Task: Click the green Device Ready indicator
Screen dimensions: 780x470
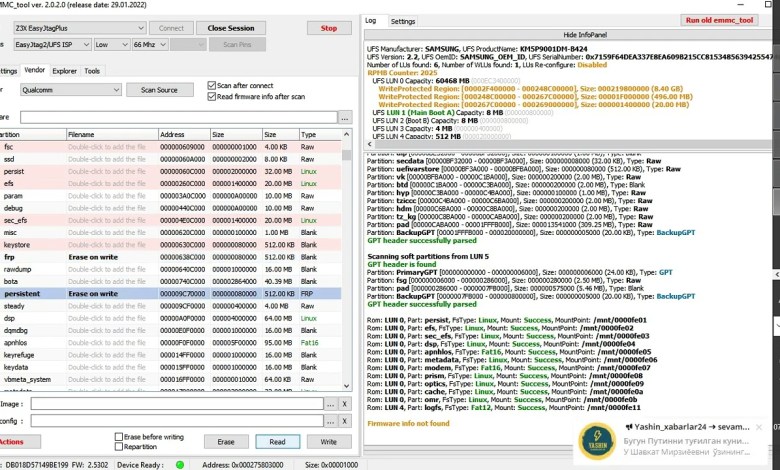Action: 180,464
